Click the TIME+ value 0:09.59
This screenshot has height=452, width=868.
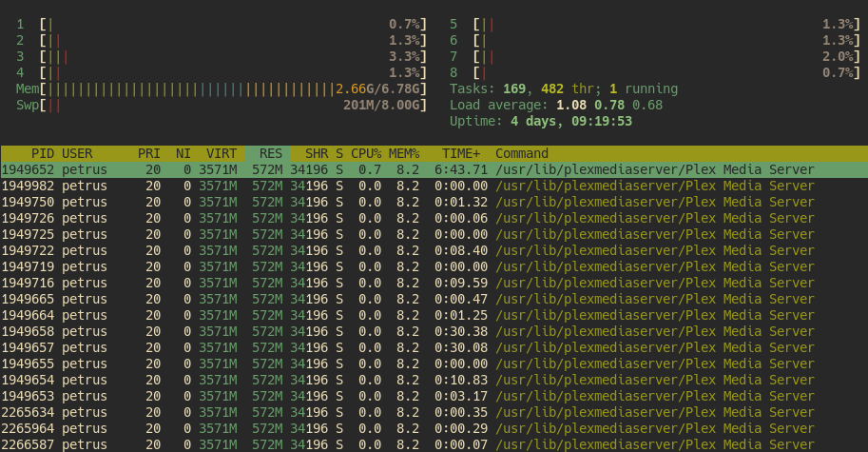(461, 283)
